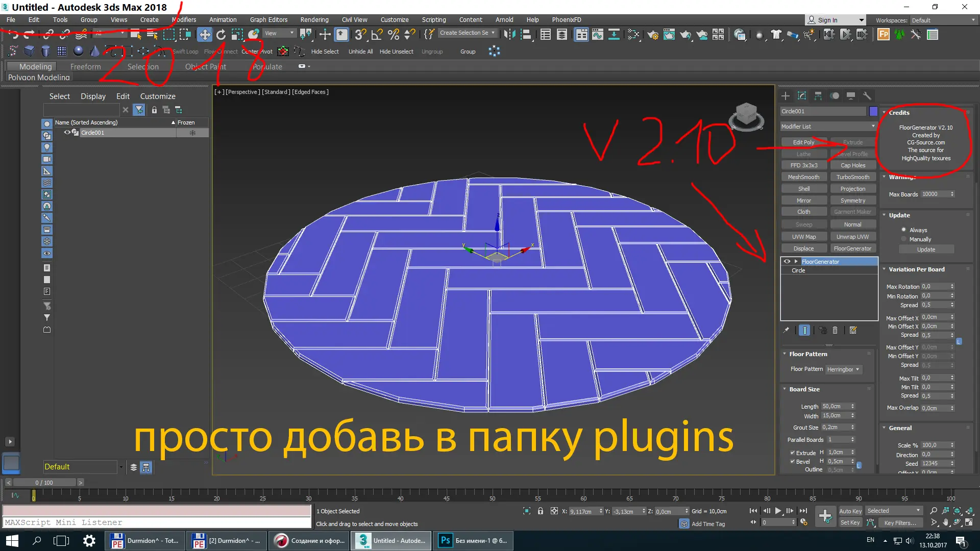
Task: Click Play Animation button
Action: 778,511
